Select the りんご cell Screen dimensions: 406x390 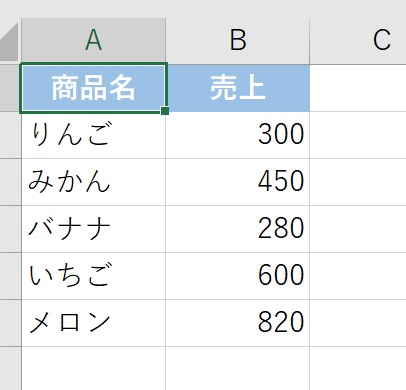[94, 135]
